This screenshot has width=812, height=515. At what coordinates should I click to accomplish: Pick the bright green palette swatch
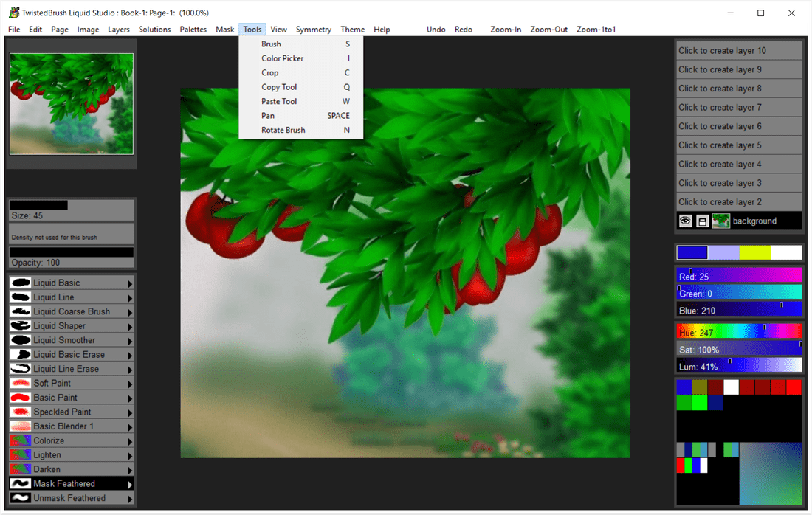coord(700,403)
